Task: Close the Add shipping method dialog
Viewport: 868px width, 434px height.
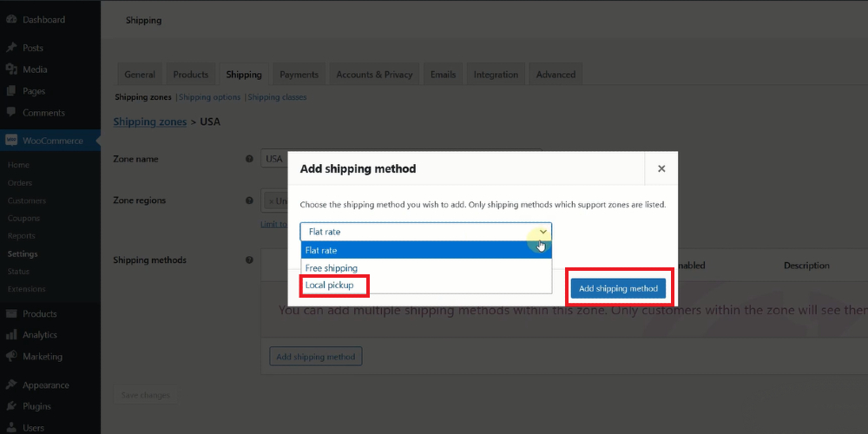Action: pos(661,169)
